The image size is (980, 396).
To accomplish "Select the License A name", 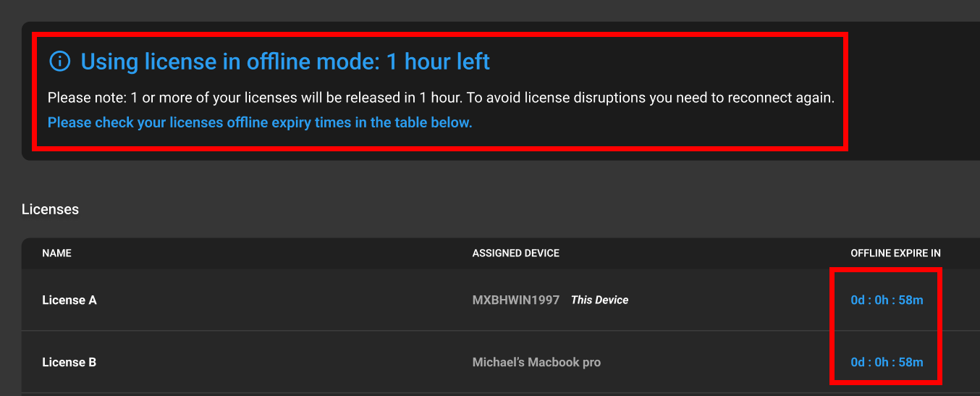I will coord(69,300).
